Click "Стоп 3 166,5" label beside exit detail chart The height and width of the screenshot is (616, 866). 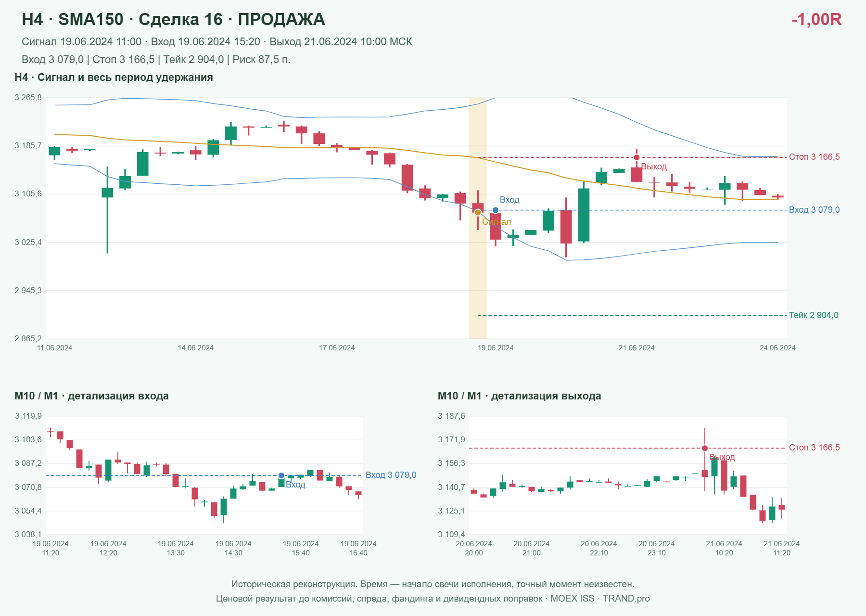coord(815,448)
